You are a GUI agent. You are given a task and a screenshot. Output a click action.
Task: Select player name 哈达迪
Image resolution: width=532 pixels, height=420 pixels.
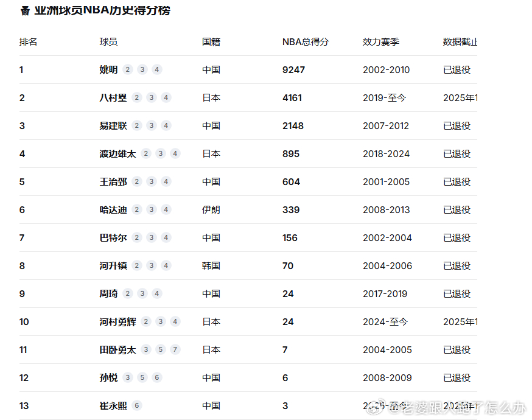[113, 209]
